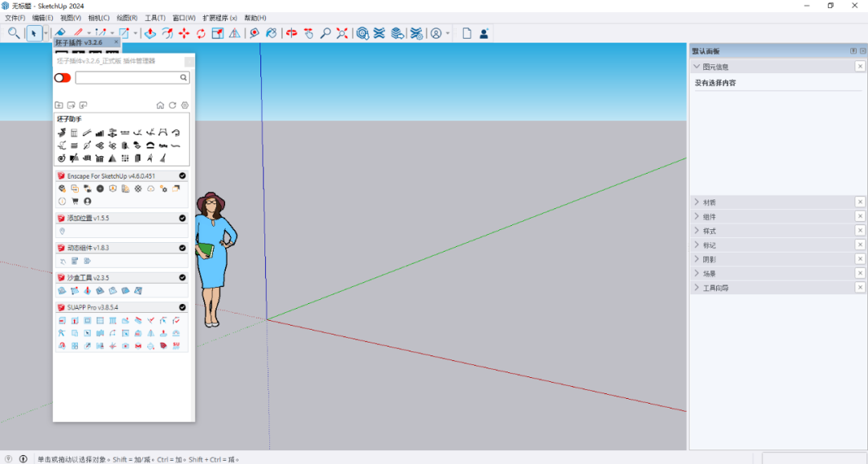This screenshot has height=464, width=868.
Task: Click the Zoom Extents toolbar icon
Action: click(x=342, y=33)
